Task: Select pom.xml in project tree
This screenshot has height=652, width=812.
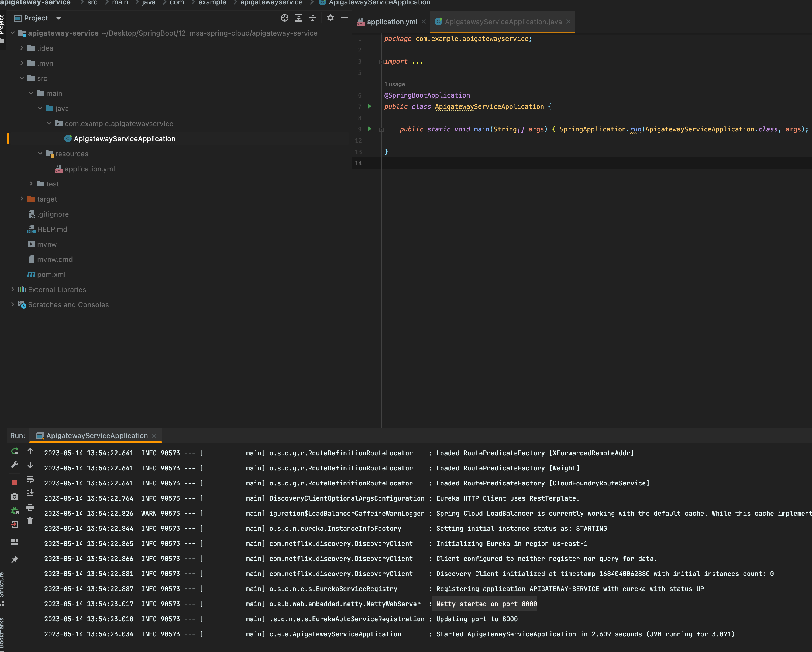Action: [x=51, y=275]
